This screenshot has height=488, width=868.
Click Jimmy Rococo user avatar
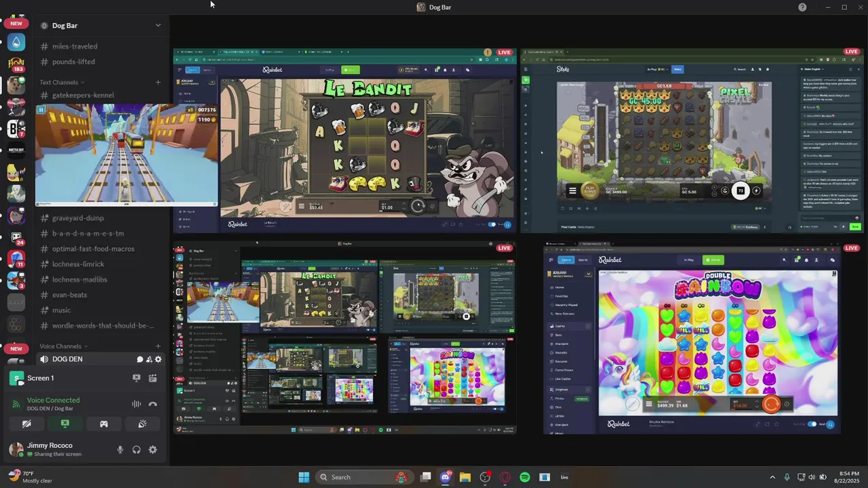click(x=16, y=449)
